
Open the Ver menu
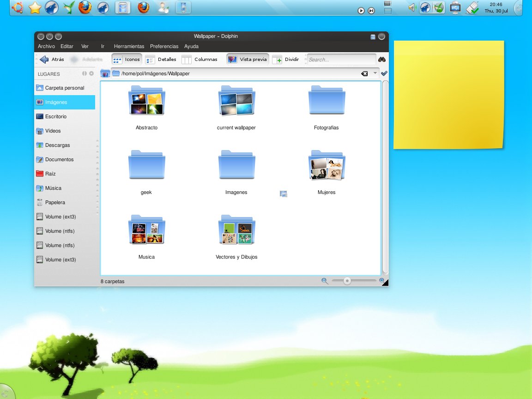[85, 46]
